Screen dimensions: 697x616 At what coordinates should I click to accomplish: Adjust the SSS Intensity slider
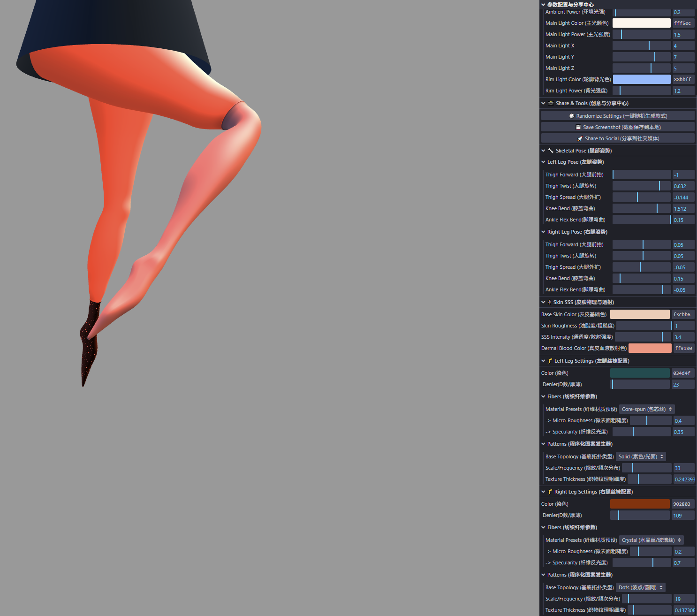coord(643,337)
